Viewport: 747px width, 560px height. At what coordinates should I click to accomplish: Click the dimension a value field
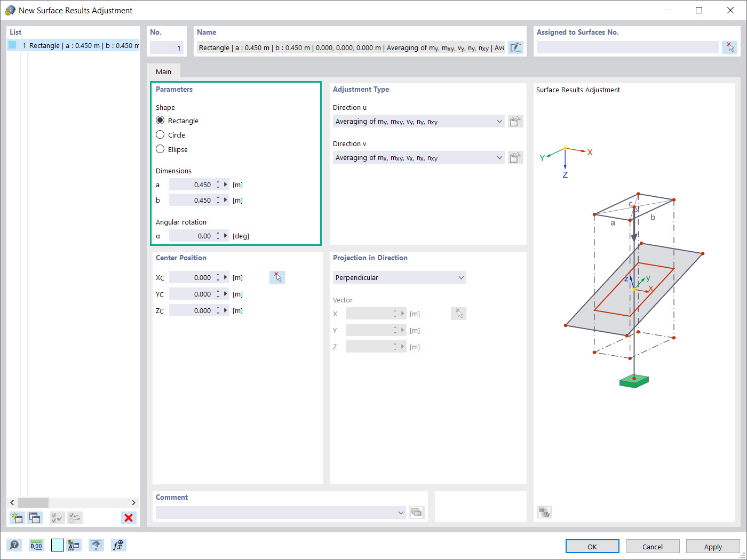(x=192, y=185)
